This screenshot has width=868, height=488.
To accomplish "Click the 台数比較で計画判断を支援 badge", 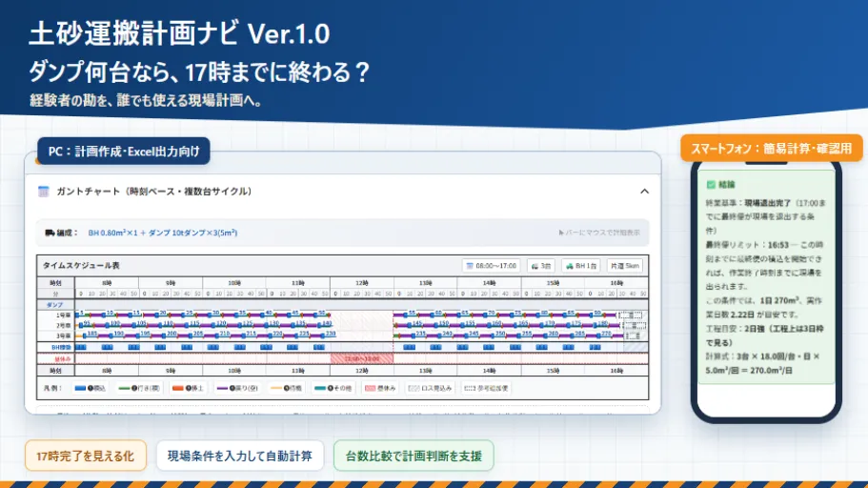I will pos(414,456).
